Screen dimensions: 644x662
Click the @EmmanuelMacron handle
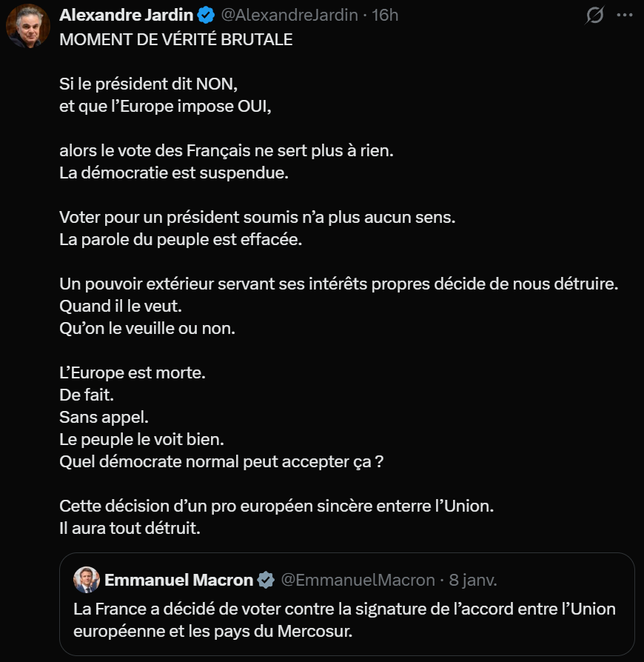[x=357, y=580]
